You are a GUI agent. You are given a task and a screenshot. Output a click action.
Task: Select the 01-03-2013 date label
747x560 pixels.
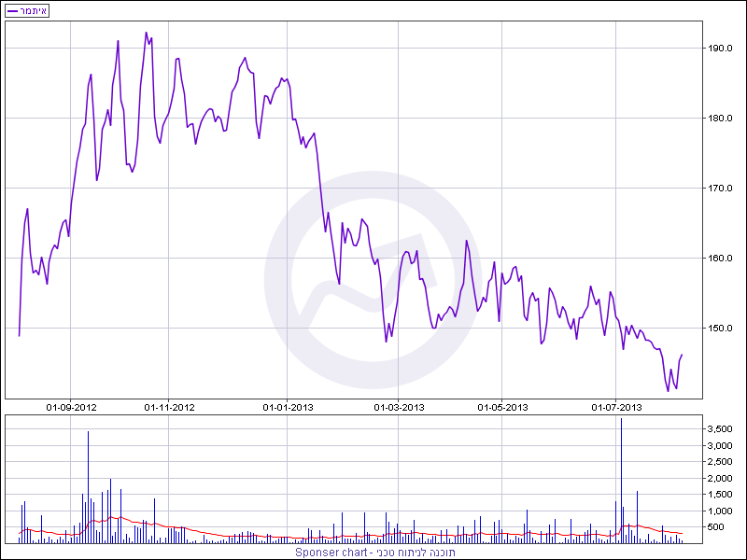[x=399, y=407]
